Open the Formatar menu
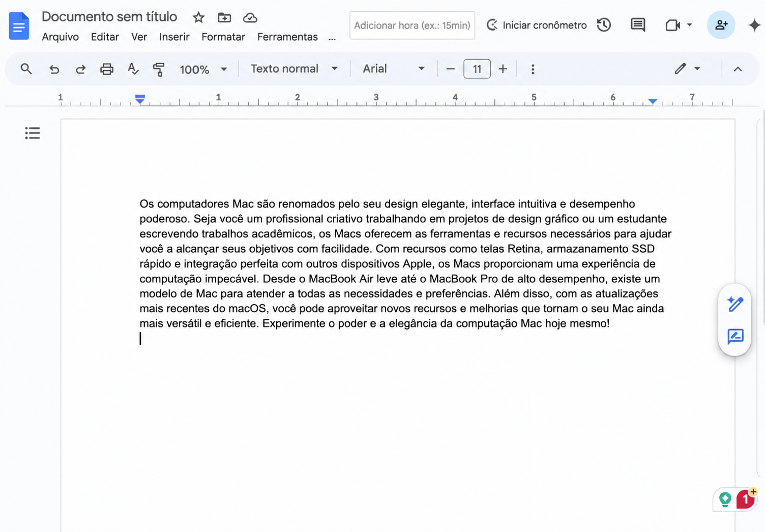Screen dimensions: 765x532 (x=223, y=37)
